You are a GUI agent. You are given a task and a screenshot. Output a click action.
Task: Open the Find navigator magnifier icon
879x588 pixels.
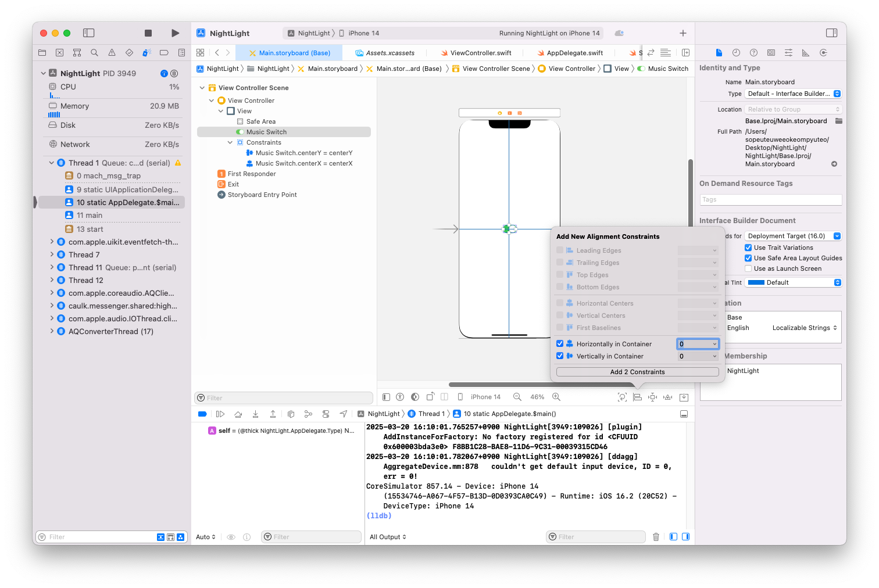(94, 53)
